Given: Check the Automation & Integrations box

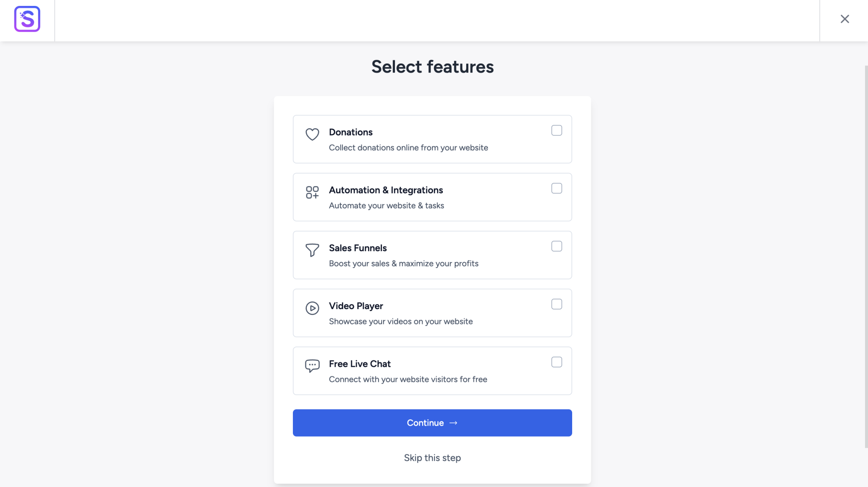Looking at the screenshot, I should 556,188.
